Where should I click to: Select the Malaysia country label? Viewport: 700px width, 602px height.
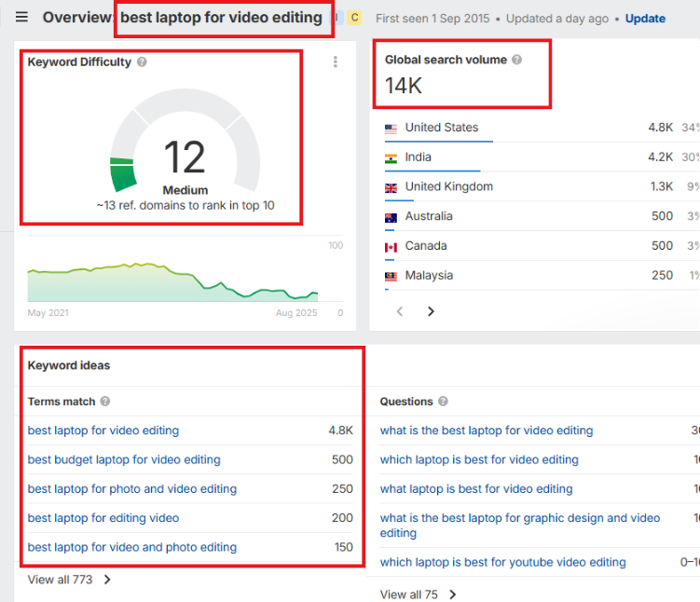point(429,275)
